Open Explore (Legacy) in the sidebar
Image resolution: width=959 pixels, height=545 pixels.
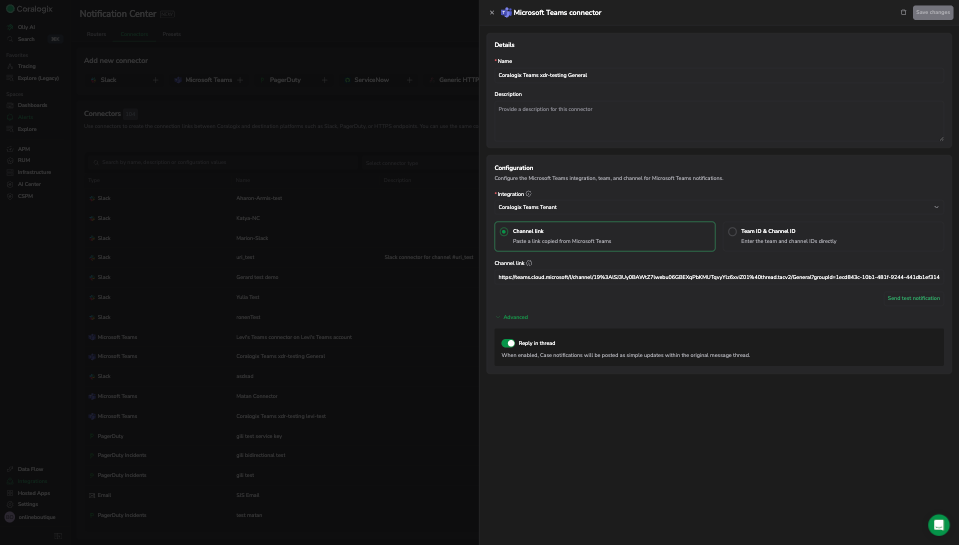pos(38,78)
